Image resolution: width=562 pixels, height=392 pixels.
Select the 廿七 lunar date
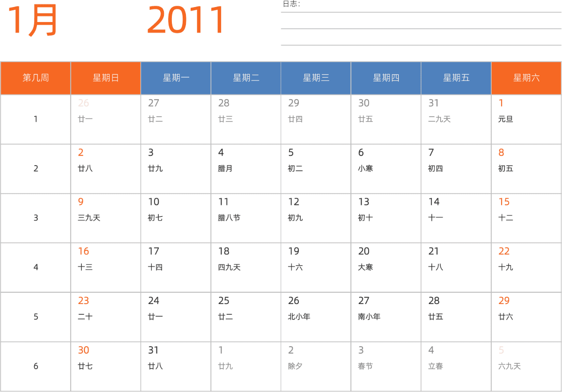[x=85, y=366]
